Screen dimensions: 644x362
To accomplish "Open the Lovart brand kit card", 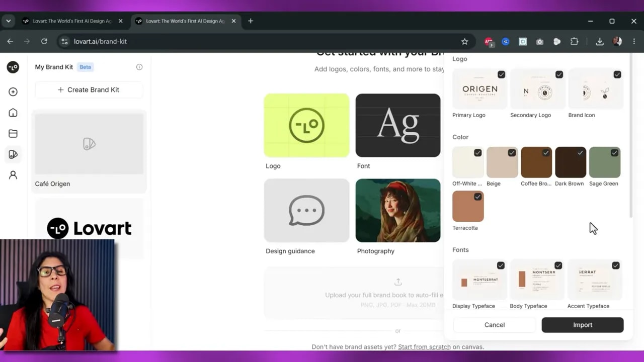I will [x=89, y=228].
